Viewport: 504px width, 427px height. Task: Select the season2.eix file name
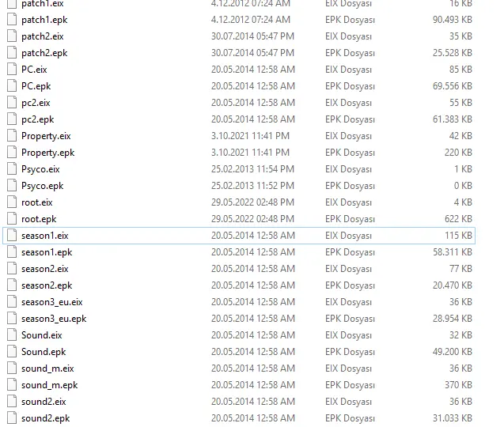pyautogui.click(x=45, y=269)
